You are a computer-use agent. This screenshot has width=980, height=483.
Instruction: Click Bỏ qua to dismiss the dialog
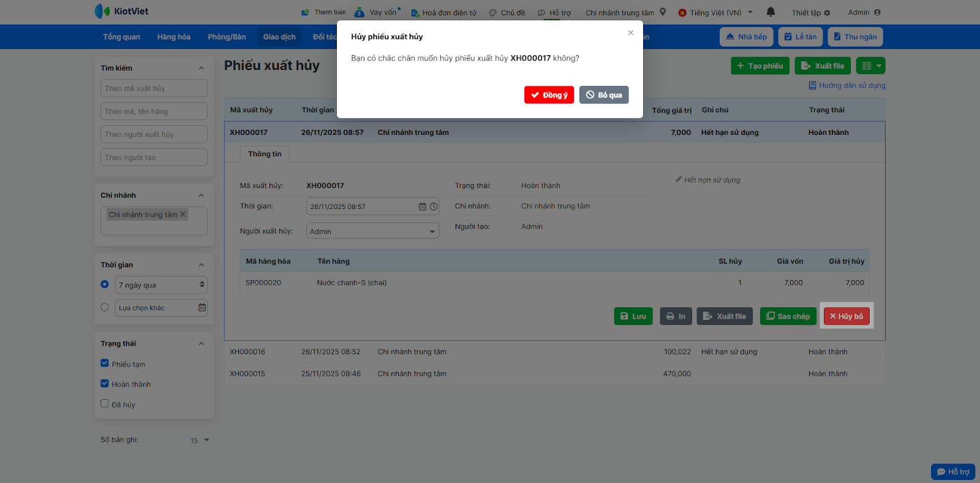604,95
